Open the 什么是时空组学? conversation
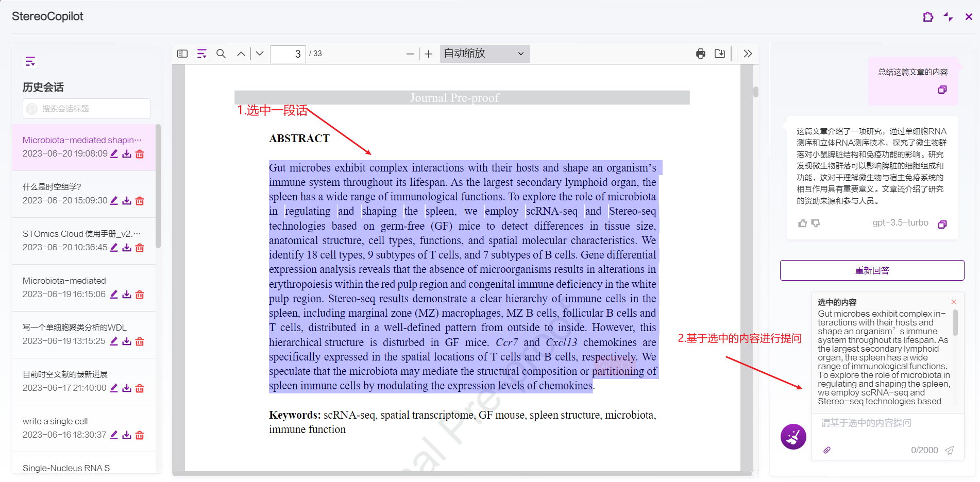980x482 pixels. [x=52, y=187]
